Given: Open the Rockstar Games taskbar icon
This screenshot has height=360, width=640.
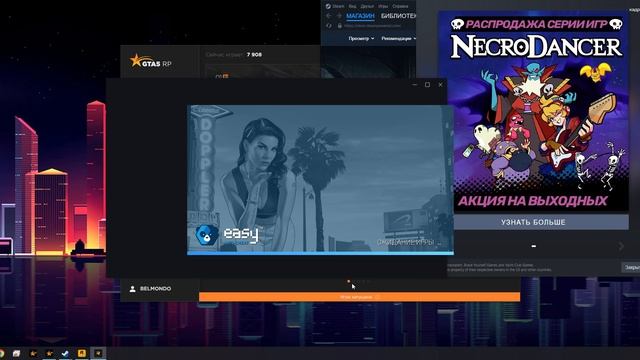Looking at the screenshot, I should (x=82, y=353).
